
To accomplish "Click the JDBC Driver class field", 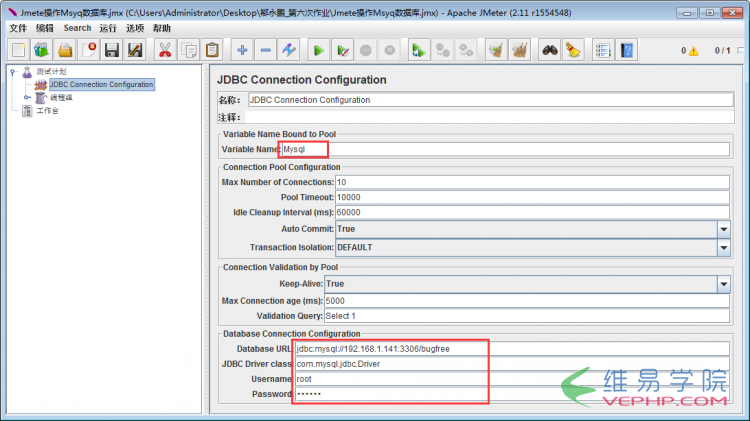I will pyautogui.click(x=512, y=364).
